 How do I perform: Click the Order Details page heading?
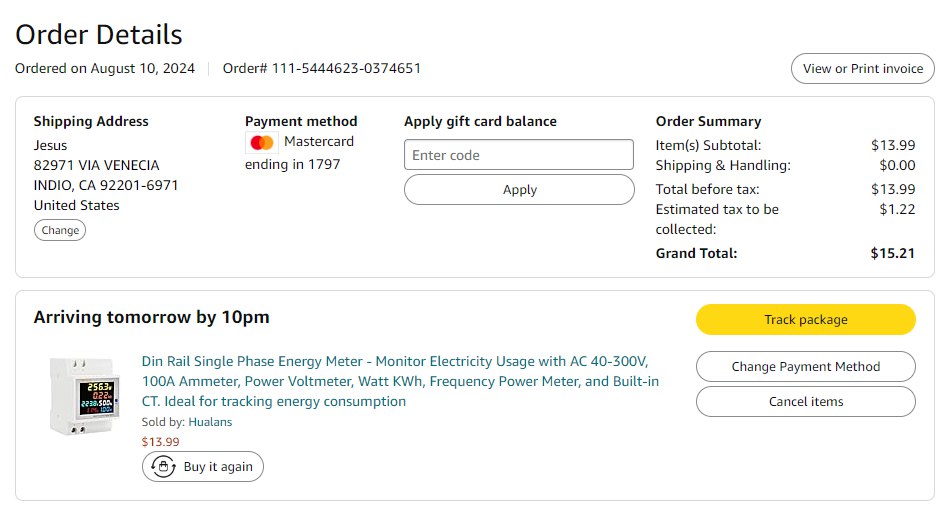pos(99,35)
